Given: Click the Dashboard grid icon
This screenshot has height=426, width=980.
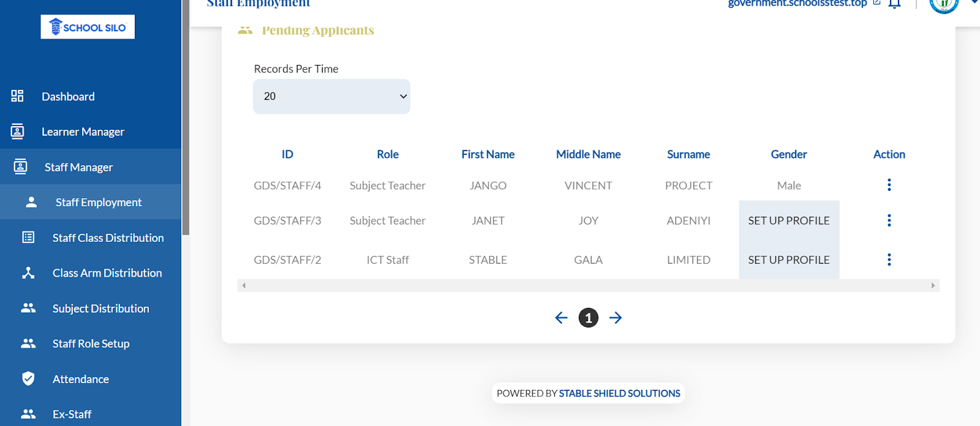Looking at the screenshot, I should tap(17, 96).
